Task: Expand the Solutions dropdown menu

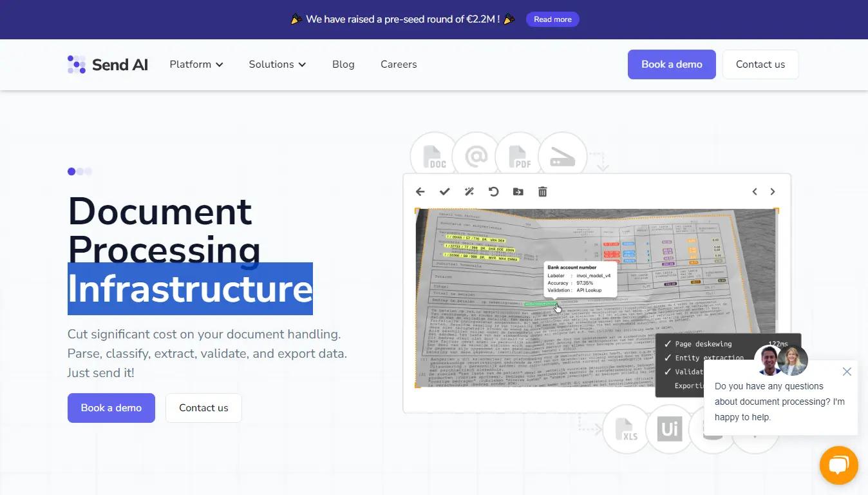Action: [278, 64]
